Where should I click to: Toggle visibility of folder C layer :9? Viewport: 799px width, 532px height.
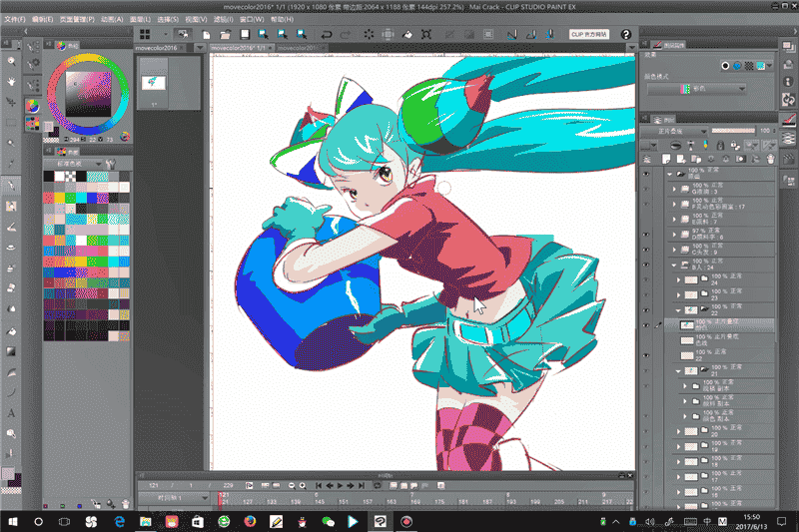646,250
